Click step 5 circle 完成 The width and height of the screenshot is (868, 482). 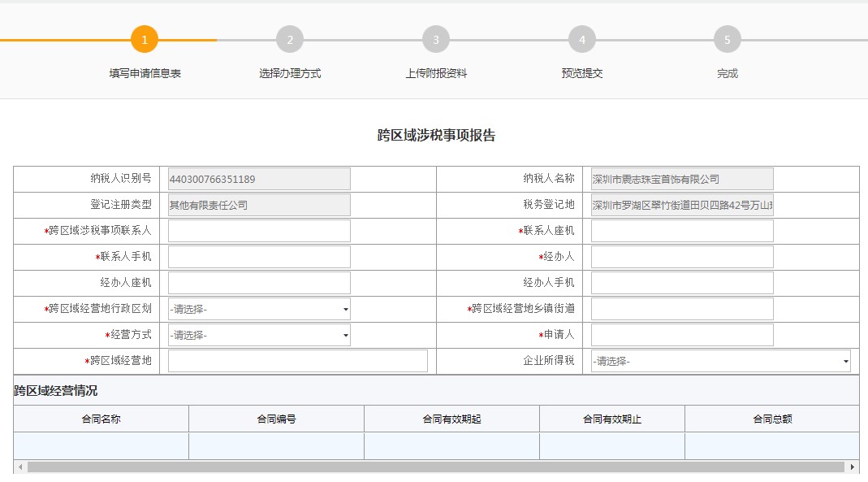click(x=728, y=39)
